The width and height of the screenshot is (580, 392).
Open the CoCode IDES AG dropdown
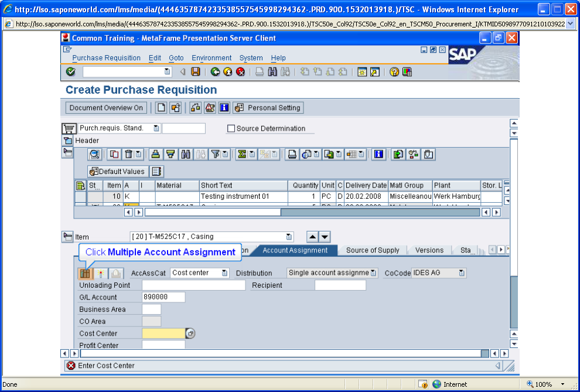[x=461, y=273]
